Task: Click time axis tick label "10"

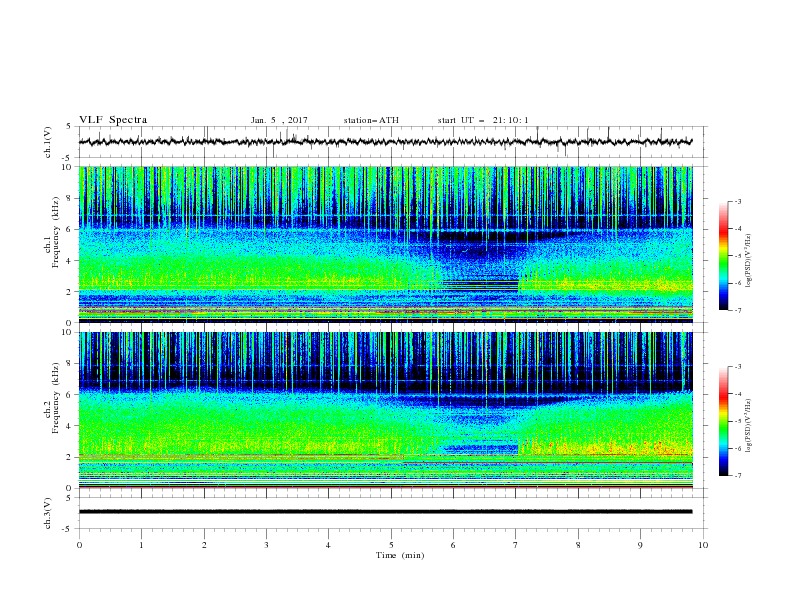Action: (x=703, y=545)
